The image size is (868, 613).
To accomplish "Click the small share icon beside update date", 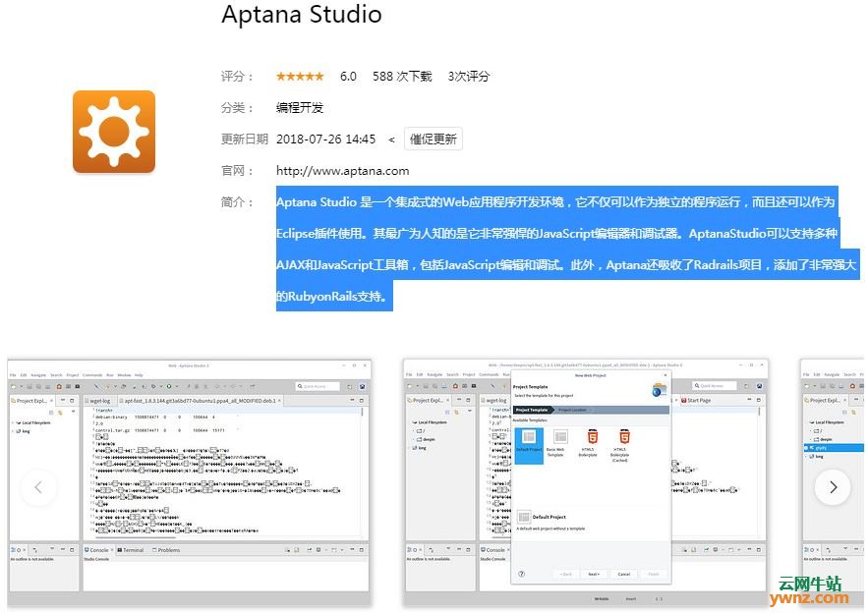I will 391,139.
